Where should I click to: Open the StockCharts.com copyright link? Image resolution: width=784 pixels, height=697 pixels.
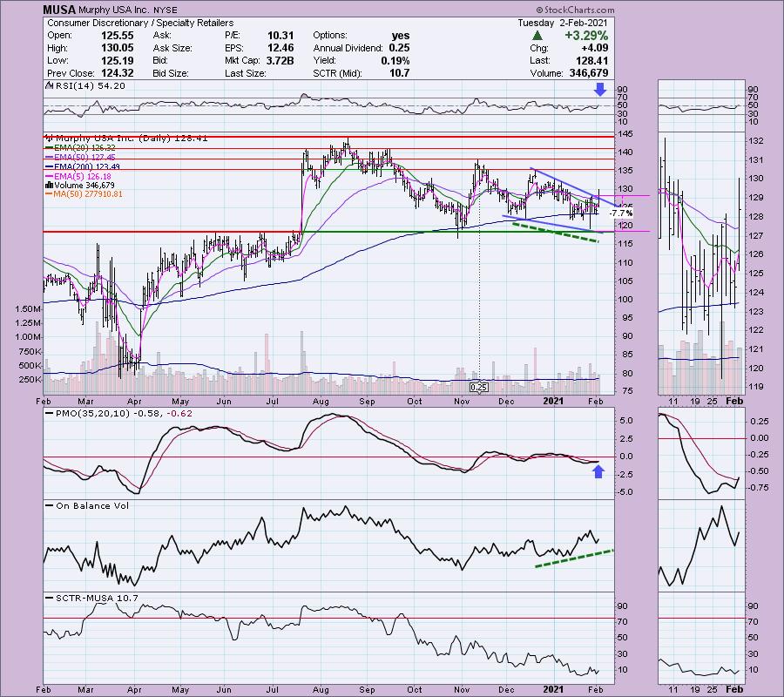point(575,10)
